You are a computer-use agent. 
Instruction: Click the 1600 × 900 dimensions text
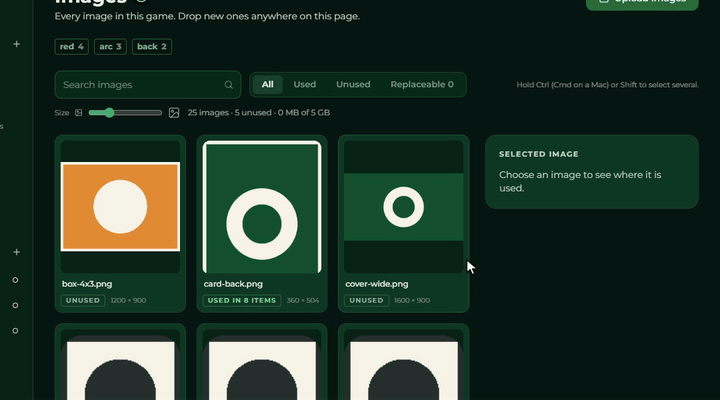pyautogui.click(x=412, y=300)
